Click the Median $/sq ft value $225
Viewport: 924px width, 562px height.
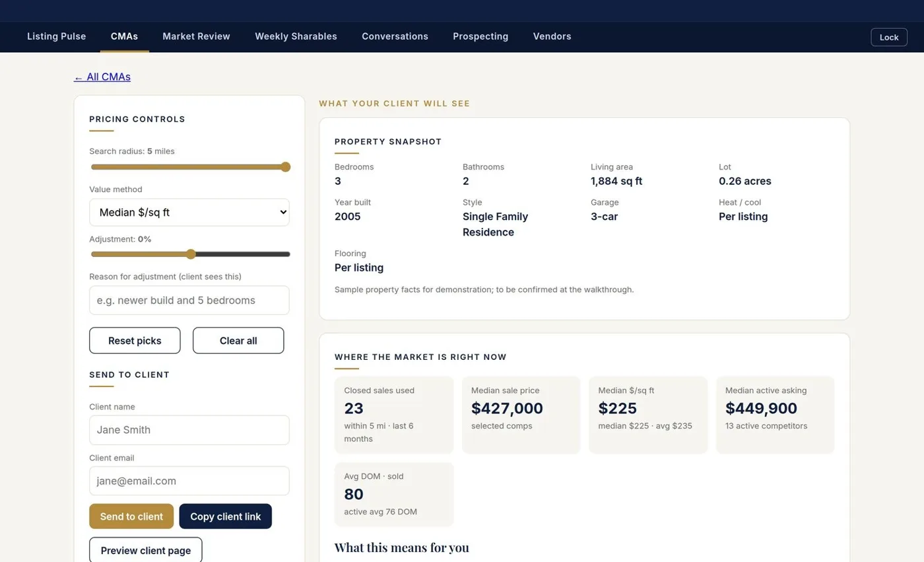[x=618, y=408]
